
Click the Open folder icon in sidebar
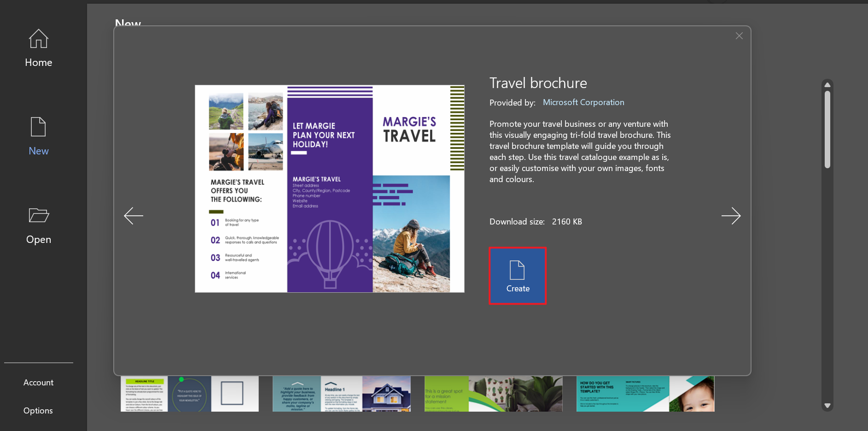[39, 215]
